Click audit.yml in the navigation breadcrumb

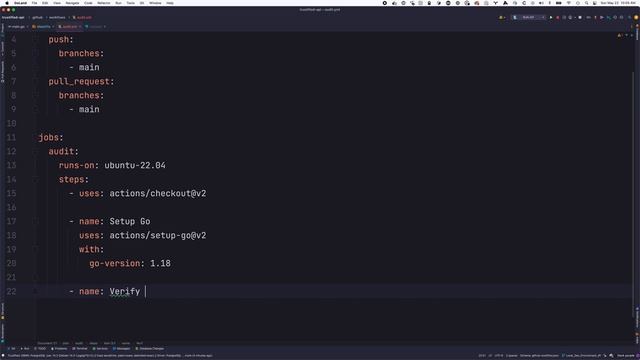tap(82, 18)
